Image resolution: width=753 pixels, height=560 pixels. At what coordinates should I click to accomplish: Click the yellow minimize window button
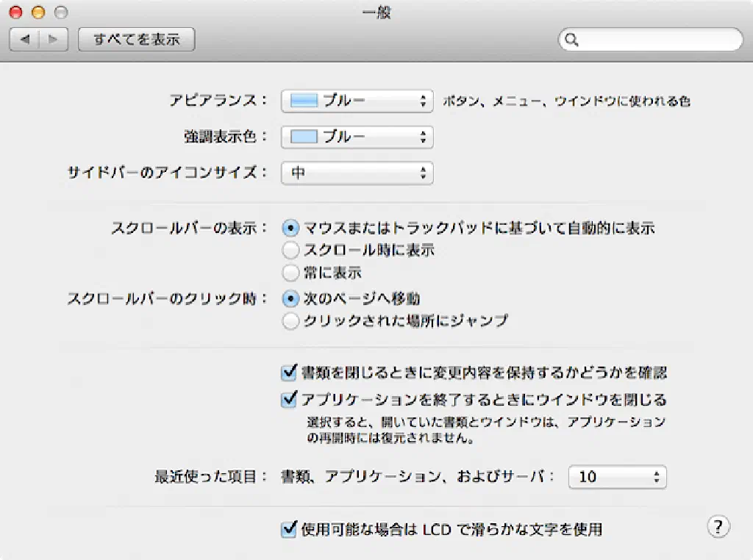38,12
